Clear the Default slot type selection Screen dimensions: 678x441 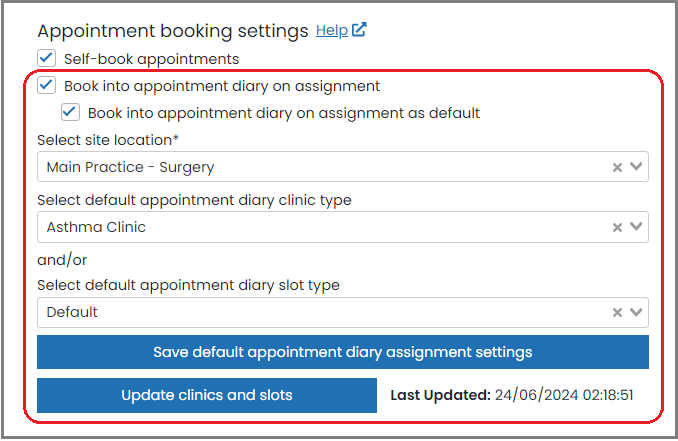point(617,313)
